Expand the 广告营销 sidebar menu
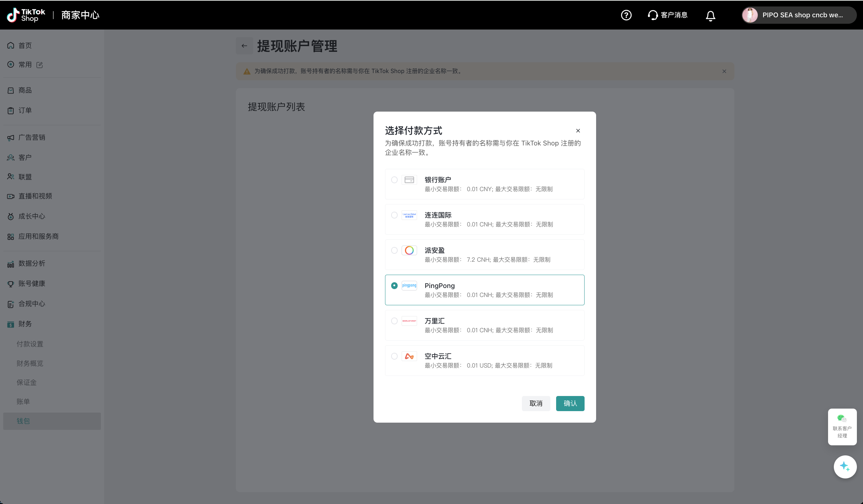 pos(32,138)
